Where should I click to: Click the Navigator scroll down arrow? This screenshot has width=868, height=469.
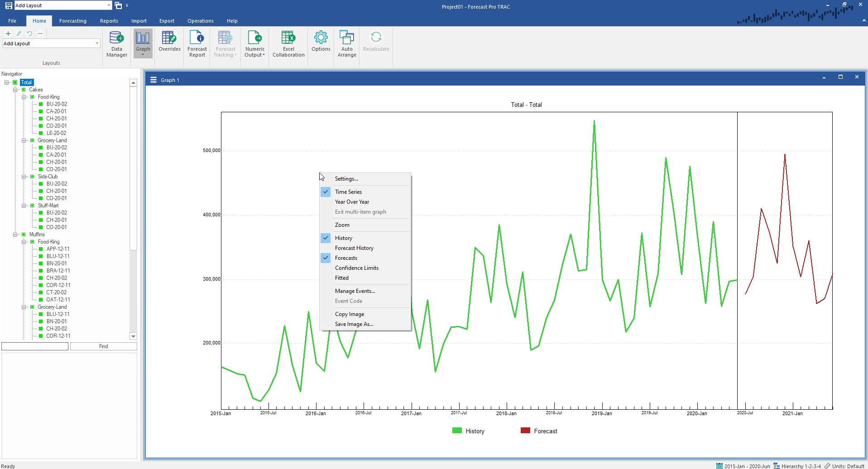[x=133, y=336]
